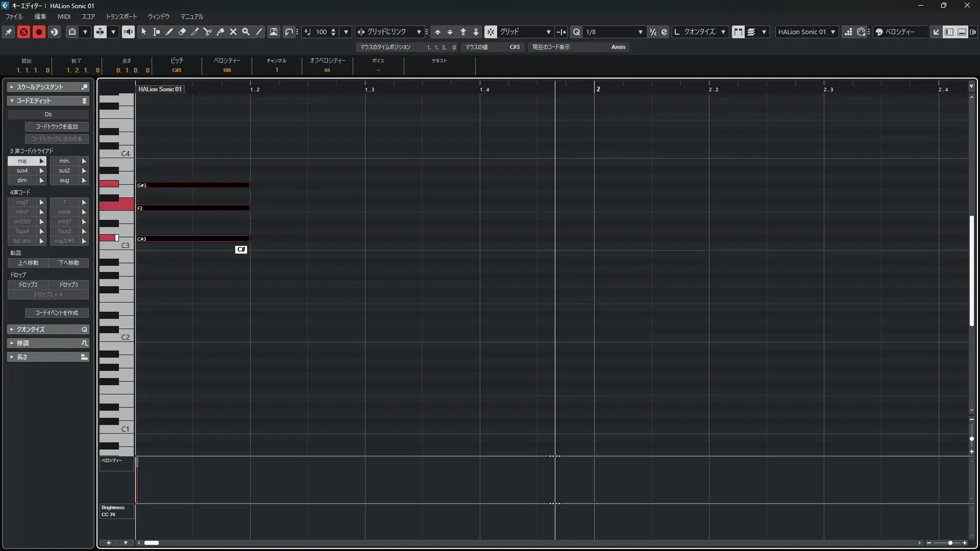Open the MIDI menu

[x=64, y=16]
